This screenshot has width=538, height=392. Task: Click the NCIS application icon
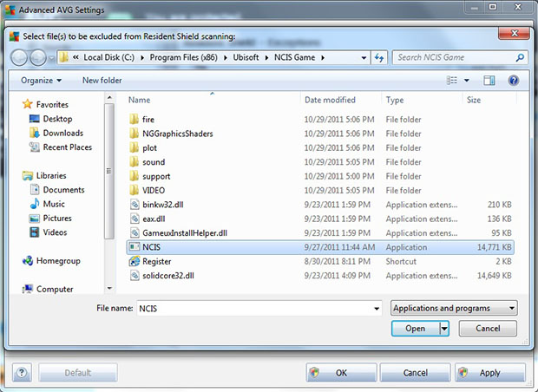[x=134, y=247]
